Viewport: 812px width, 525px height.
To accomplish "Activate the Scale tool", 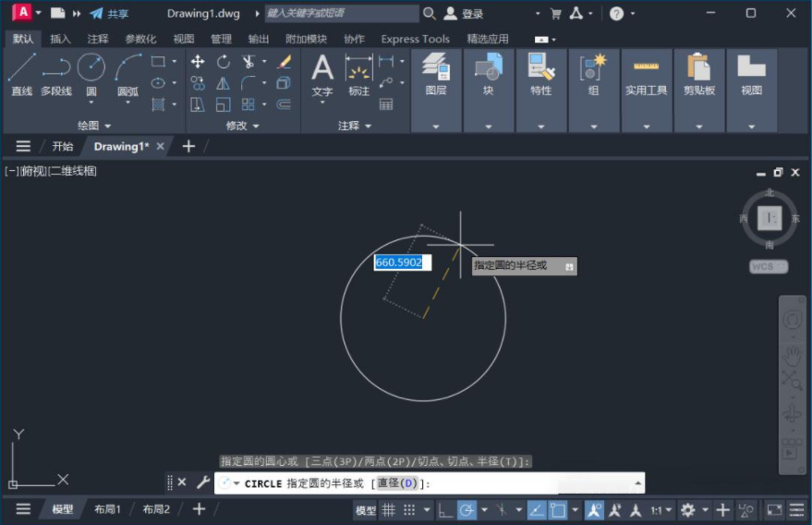I will coord(224,104).
